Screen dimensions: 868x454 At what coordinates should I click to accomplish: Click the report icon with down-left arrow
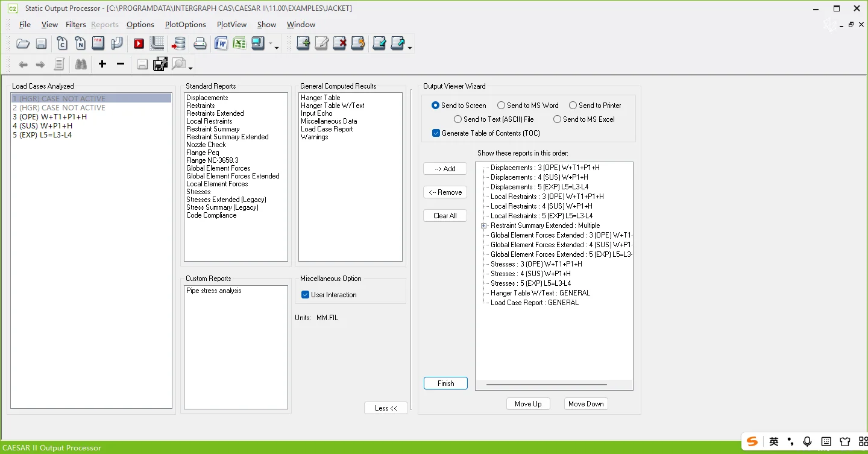click(379, 43)
